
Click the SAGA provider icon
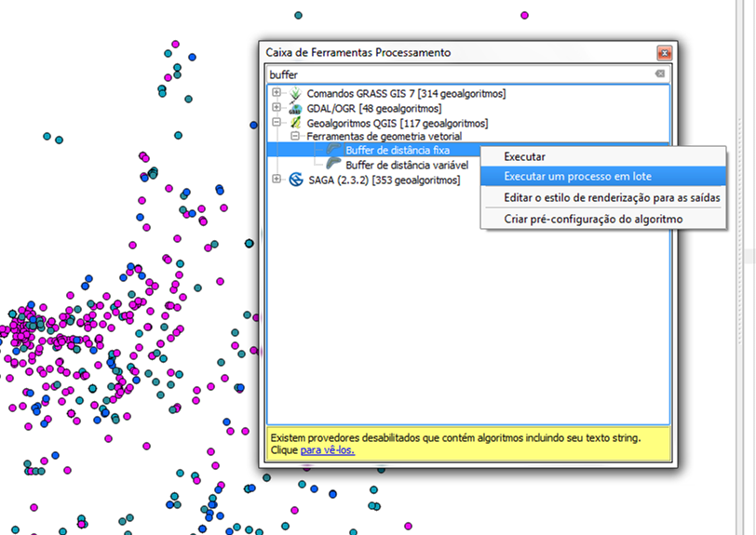coord(295,180)
